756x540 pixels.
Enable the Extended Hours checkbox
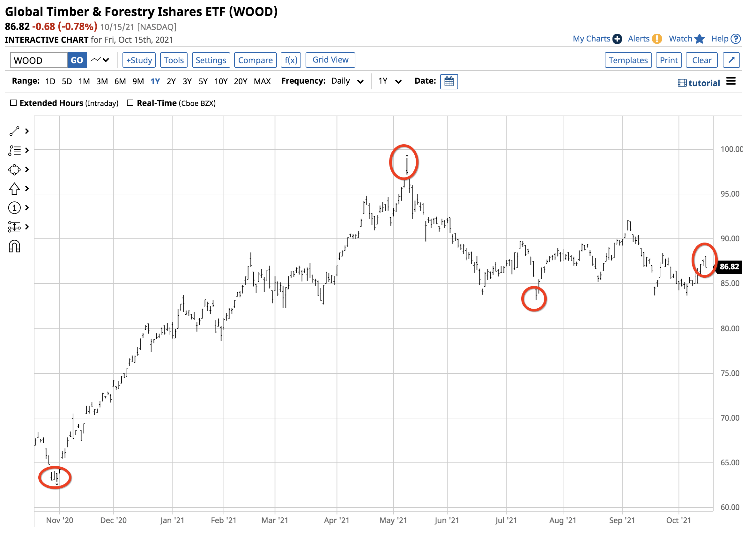(13, 103)
